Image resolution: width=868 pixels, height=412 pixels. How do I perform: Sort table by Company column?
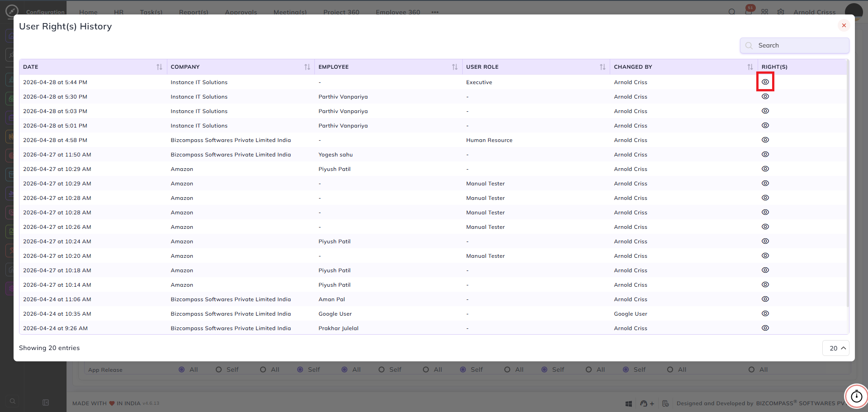click(x=307, y=67)
